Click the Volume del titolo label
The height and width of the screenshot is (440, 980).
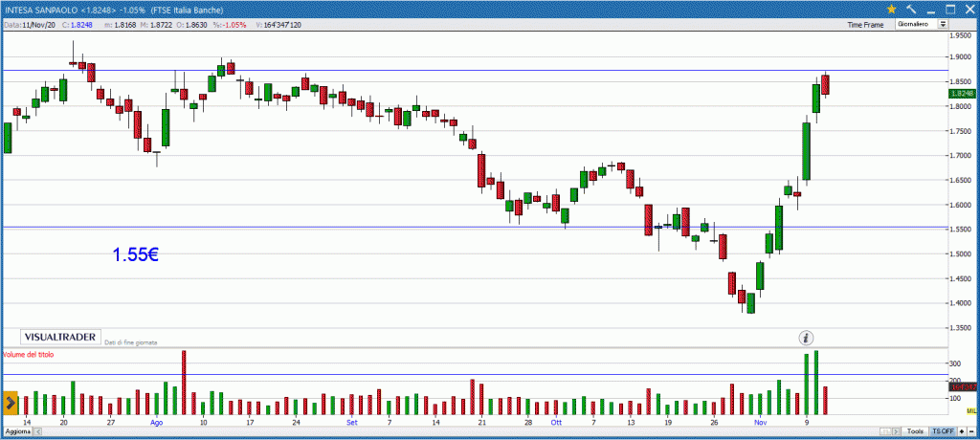tap(29, 354)
